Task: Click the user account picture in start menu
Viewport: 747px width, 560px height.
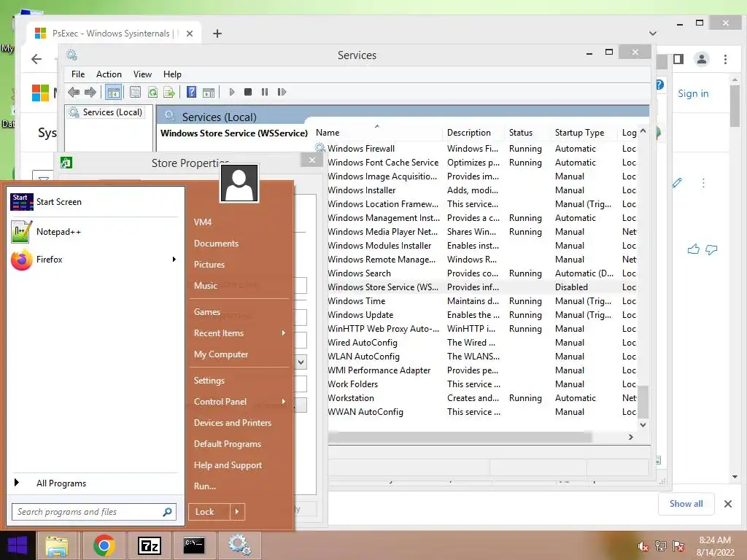Action: point(239,183)
